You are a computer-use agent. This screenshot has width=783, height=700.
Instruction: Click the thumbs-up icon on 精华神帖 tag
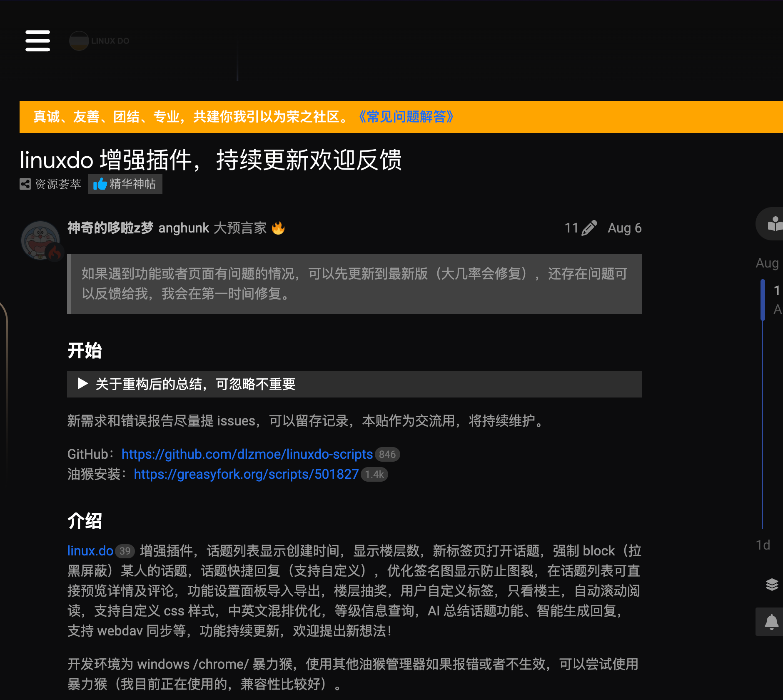[x=100, y=184]
